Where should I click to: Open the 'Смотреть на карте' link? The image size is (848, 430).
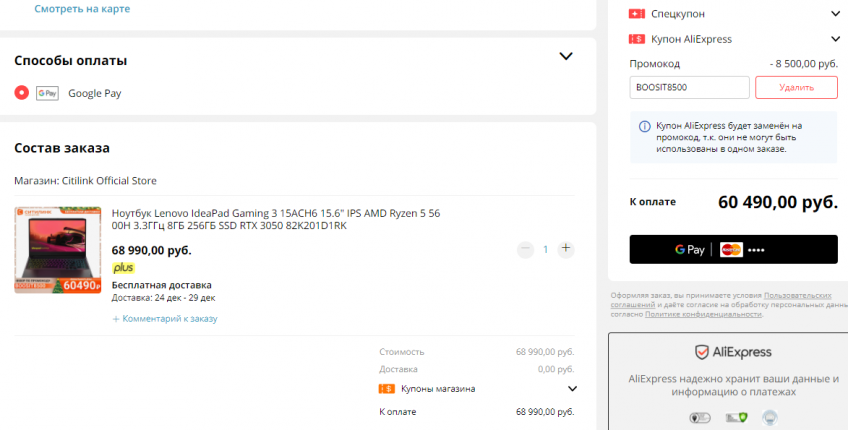pos(82,9)
